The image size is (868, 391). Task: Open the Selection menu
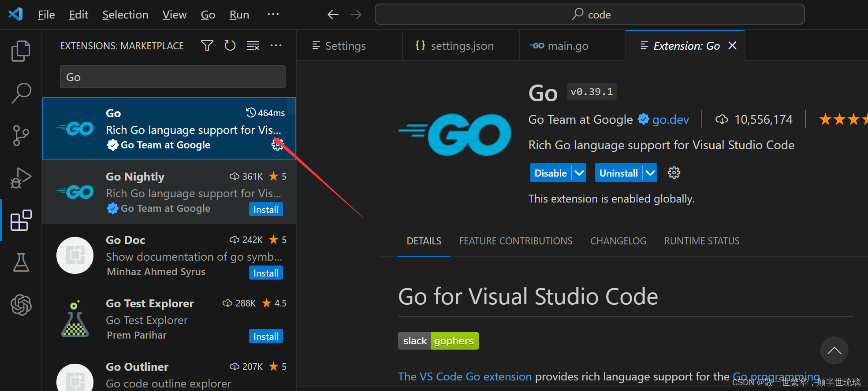125,15
